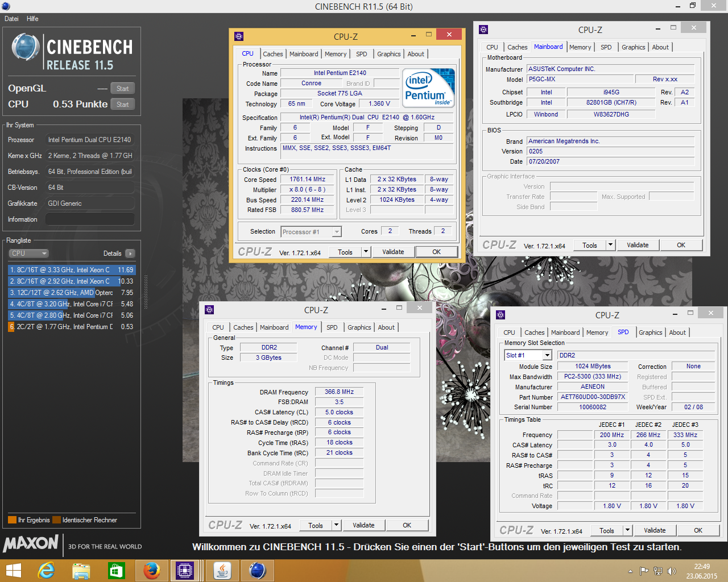
Task: Open Firefox from taskbar
Action: (x=152, y=571)
